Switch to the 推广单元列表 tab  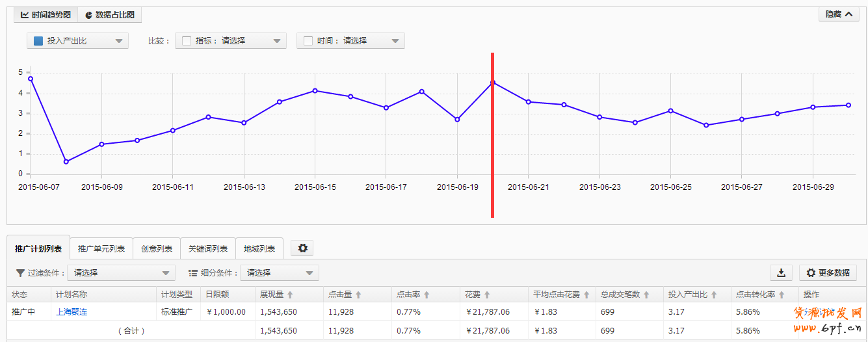101,248
